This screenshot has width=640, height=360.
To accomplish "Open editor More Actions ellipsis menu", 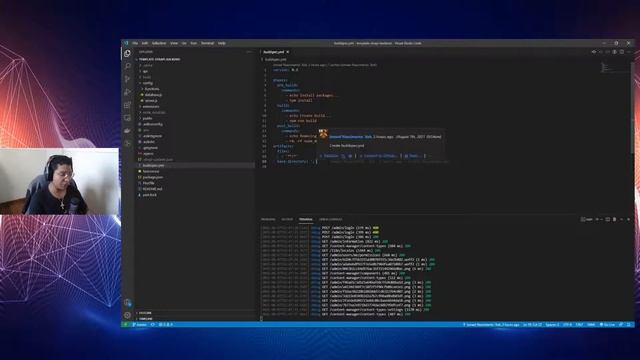I will 629,52.
